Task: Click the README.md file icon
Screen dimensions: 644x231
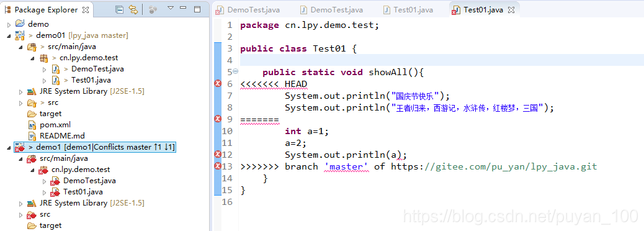Action: point(32,135)
